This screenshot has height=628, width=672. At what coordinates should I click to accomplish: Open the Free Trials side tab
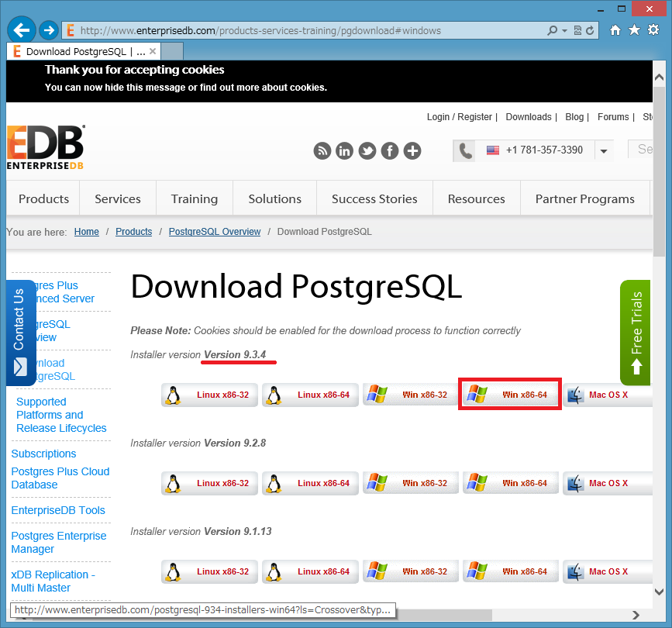[636, 332]
